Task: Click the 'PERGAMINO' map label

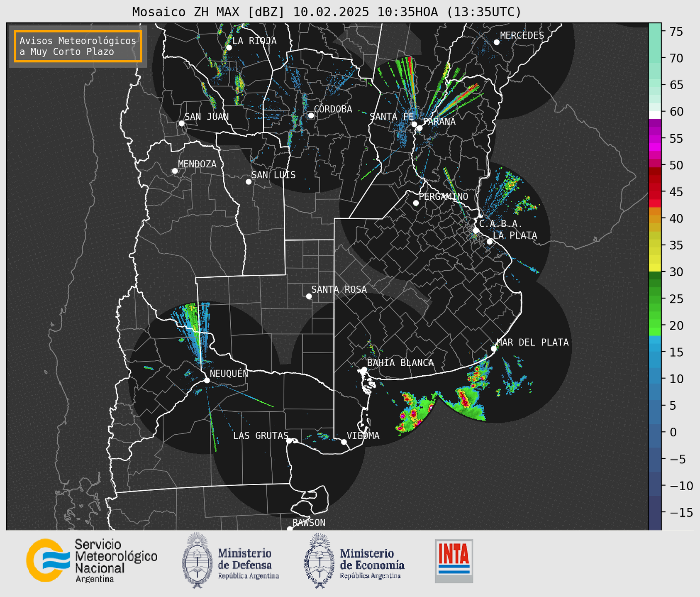Action: pos(444,196)
